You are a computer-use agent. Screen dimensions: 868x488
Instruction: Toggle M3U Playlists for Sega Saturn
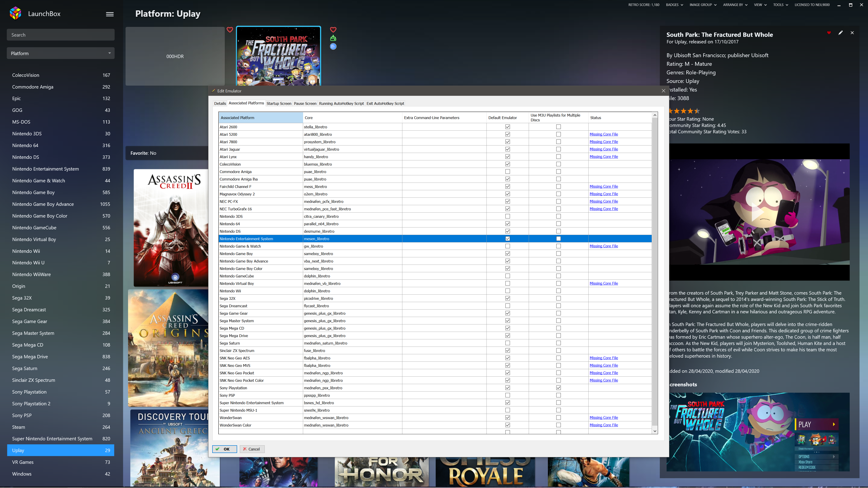558,343
